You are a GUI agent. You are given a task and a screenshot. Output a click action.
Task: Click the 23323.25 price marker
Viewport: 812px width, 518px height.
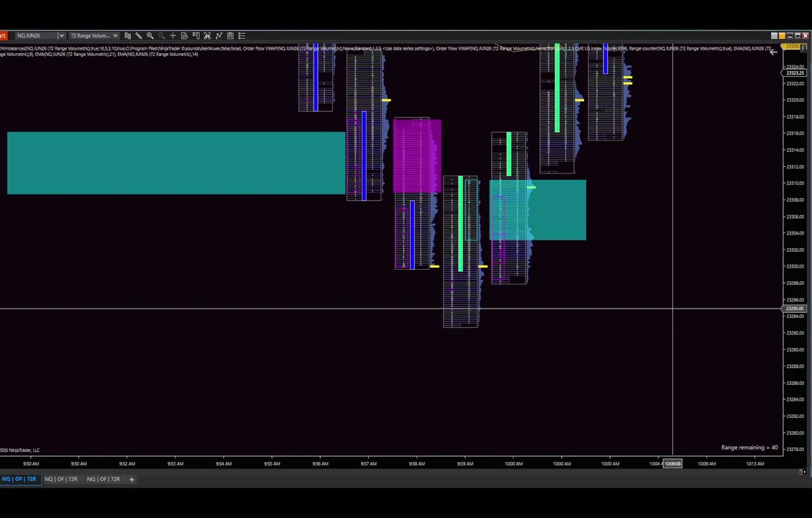[795, 73]
